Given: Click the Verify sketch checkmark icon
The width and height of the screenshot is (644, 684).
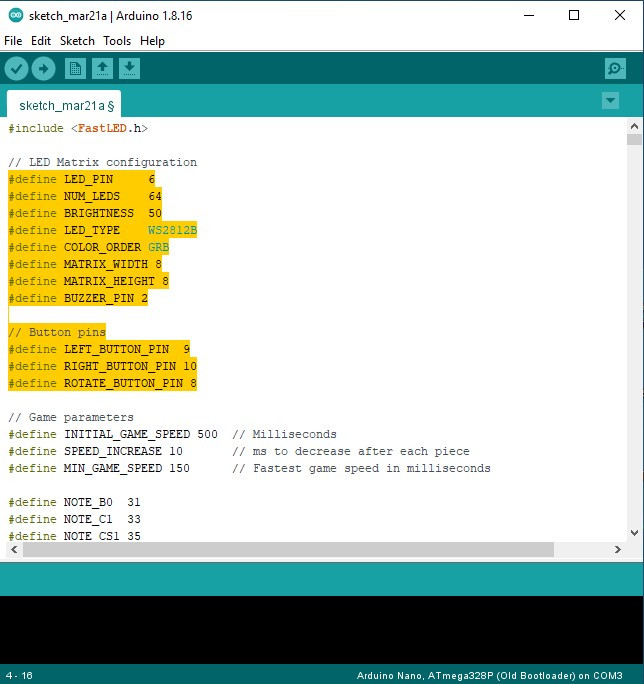Looking at the screenshot, I should (16, 68).
